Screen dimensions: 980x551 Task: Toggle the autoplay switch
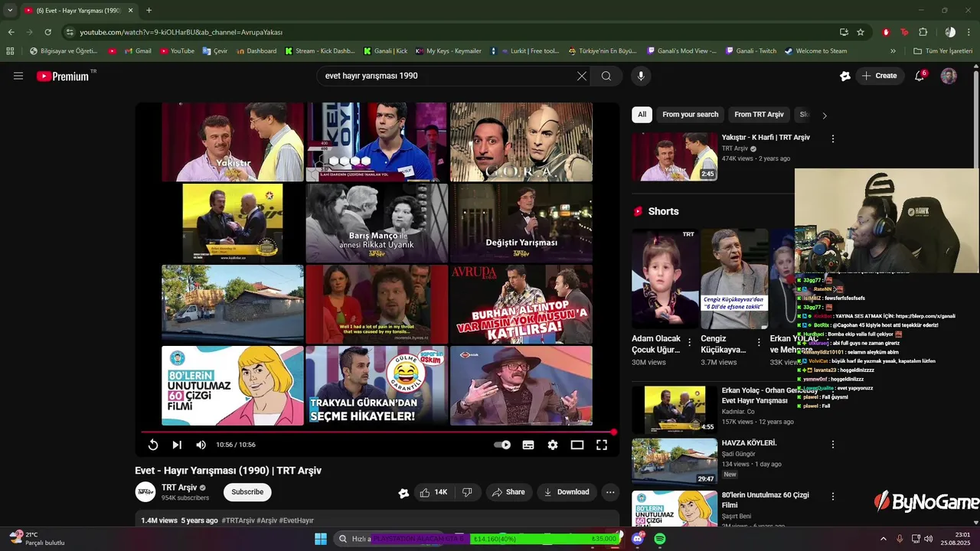(x=502, y=445)
